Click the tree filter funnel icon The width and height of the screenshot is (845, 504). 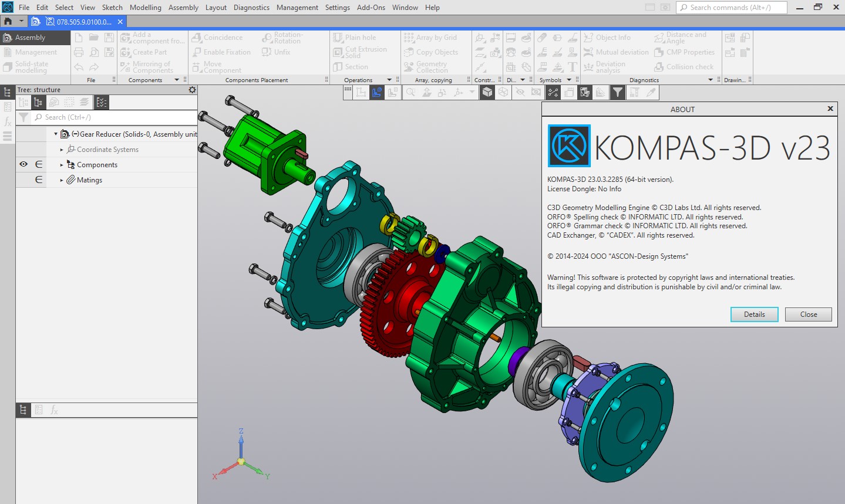coord(23,117)
